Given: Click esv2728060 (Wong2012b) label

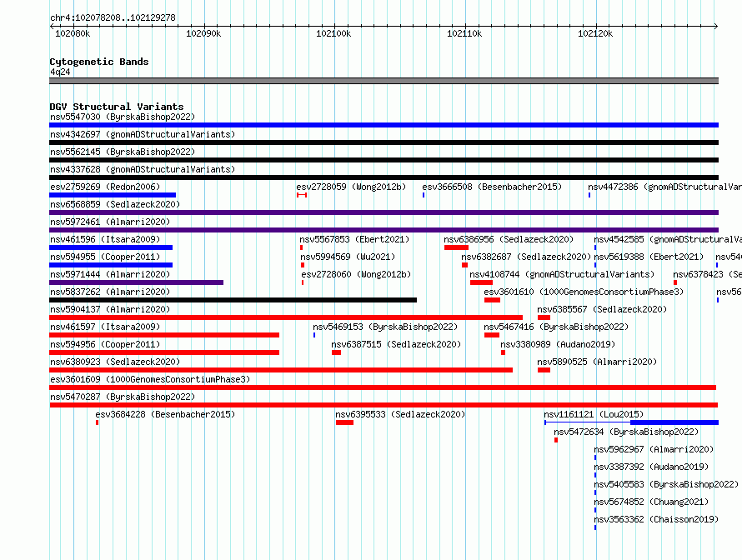Looking at the screenshot, I should coord(356,274).
